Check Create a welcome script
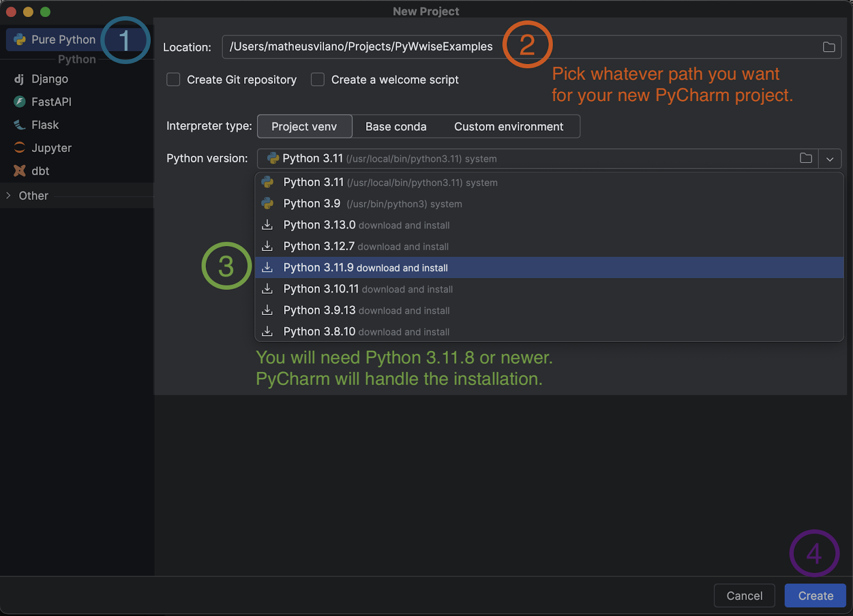This screenshot has height=616, width=853. [x=317, y=79]
